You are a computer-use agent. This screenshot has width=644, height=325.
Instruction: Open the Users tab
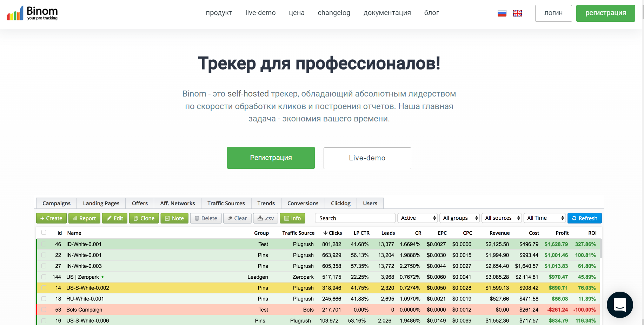(370, 203)
